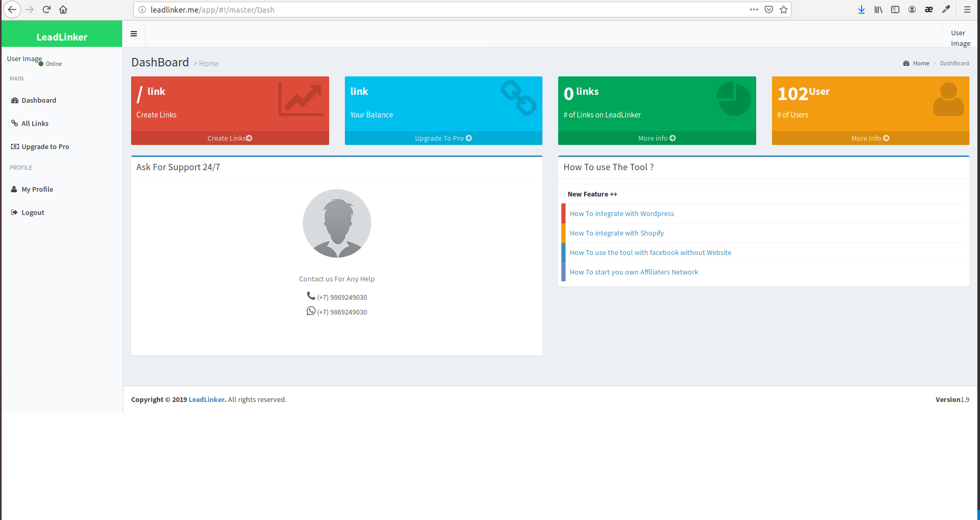Screen dimensions: 980x520
Task: View site information icon in address bar
Action: coord(142,9)
